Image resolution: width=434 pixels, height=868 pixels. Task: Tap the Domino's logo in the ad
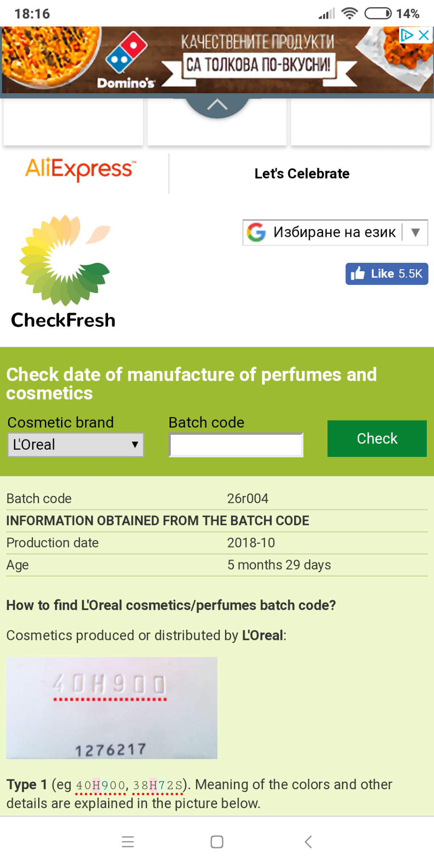(x=126, y=60)
